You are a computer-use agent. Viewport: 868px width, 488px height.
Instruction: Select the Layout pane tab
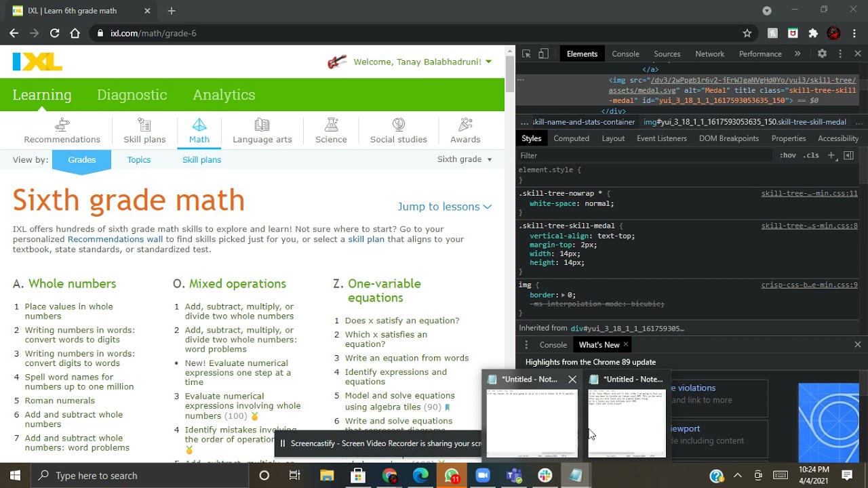[613, 138]
